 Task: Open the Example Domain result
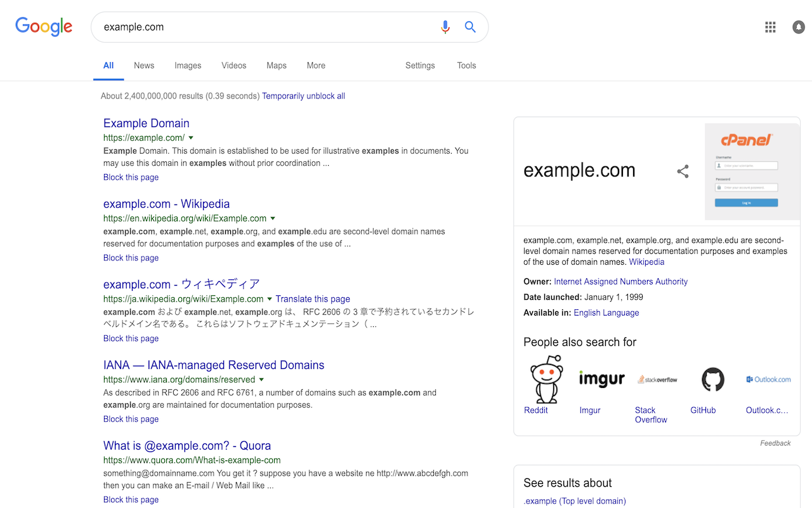pyautogui.click(x=147, y=123)
